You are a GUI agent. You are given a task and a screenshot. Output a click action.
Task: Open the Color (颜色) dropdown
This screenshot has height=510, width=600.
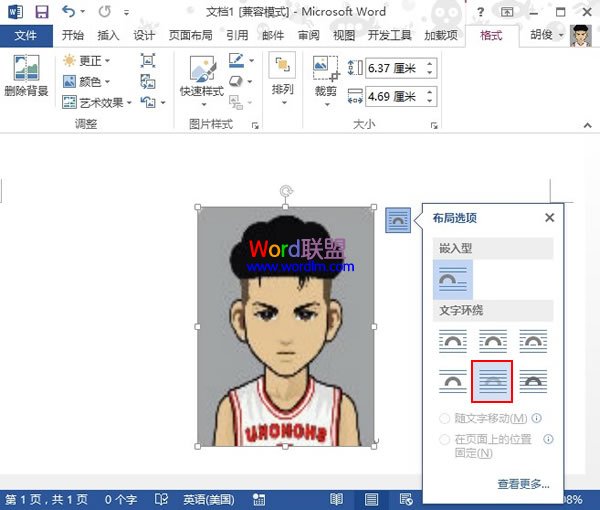pyautogui.click(x=86, y=82)
